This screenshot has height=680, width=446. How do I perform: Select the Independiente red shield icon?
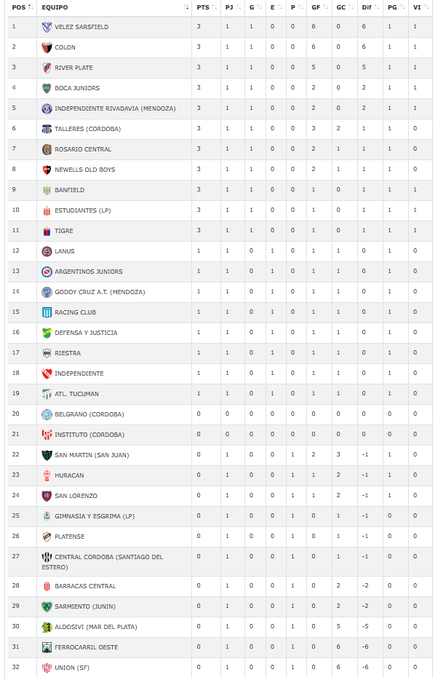[x=46, y=373]
